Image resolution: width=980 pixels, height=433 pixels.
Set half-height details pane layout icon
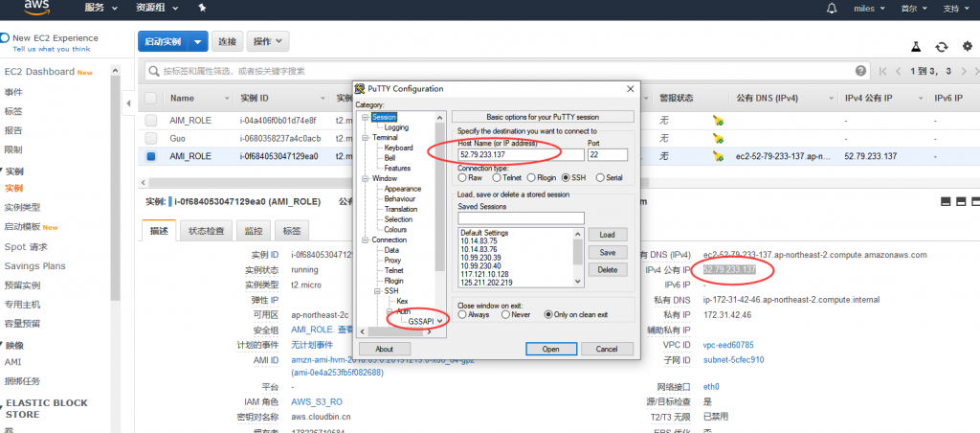[961, 201]
